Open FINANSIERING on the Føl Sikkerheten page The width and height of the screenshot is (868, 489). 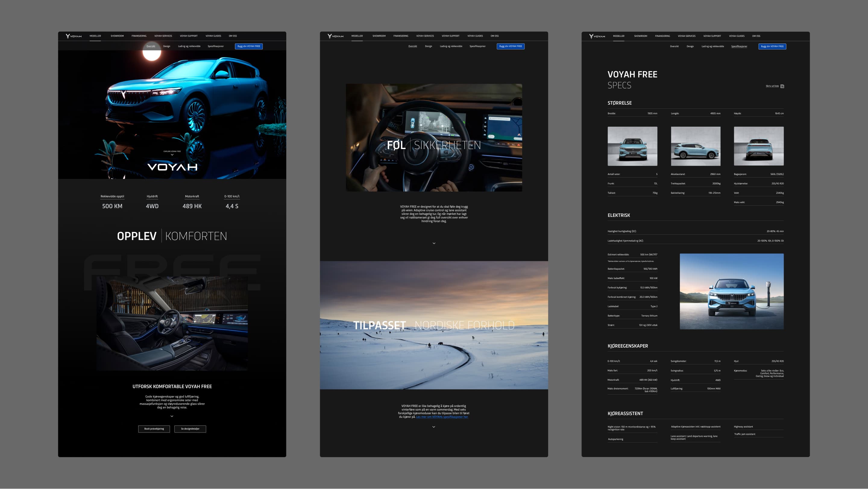coord(401,36)
